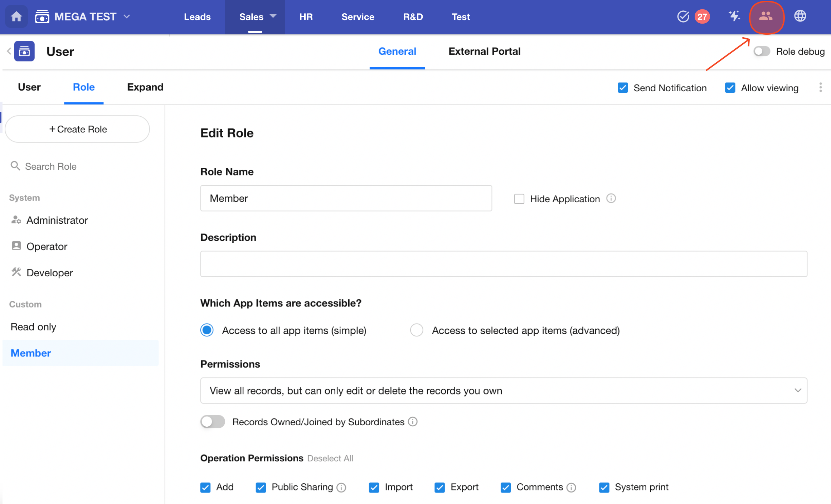Switch to the External Portal tab
This screenshot has height=504, width=831.
click(x=484, y=51)
